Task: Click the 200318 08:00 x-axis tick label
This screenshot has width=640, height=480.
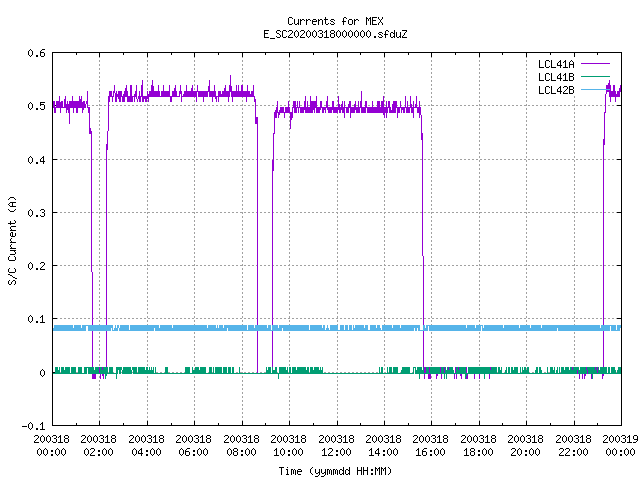Action: (241, 446)
